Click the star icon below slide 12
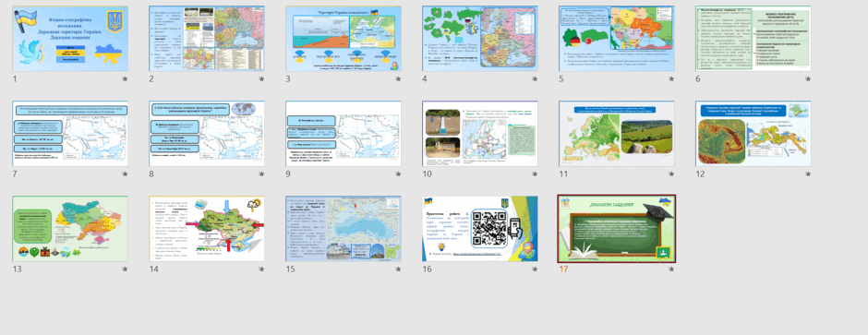This screenshot has height=335, width=868. pyautogui.click(x=808, y=174)
